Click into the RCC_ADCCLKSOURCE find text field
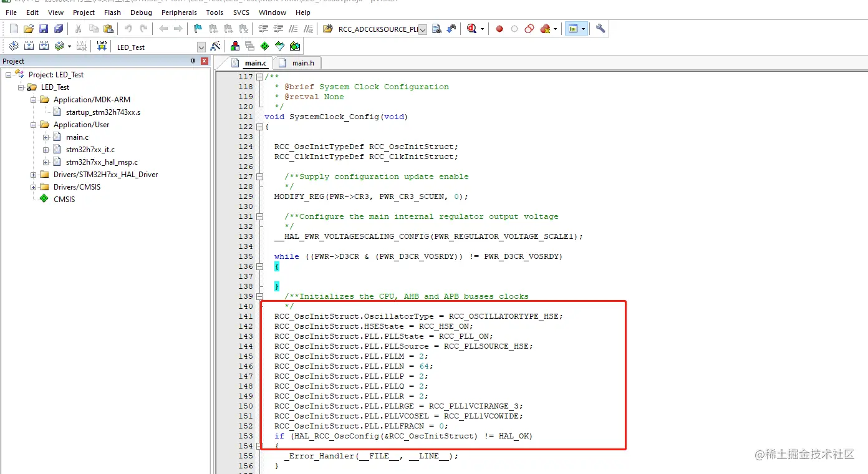 pos(378,29)
